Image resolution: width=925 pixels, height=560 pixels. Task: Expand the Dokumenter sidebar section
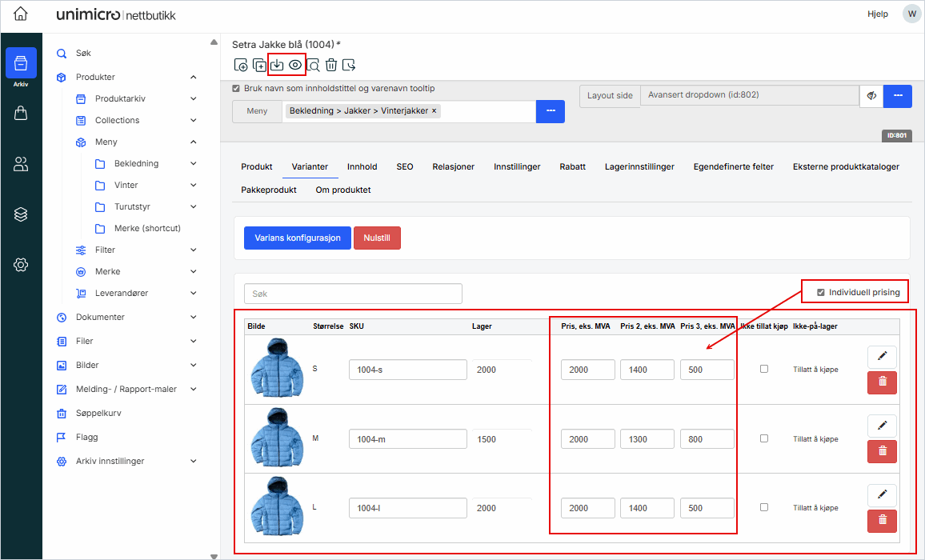[x=194, y=318]
